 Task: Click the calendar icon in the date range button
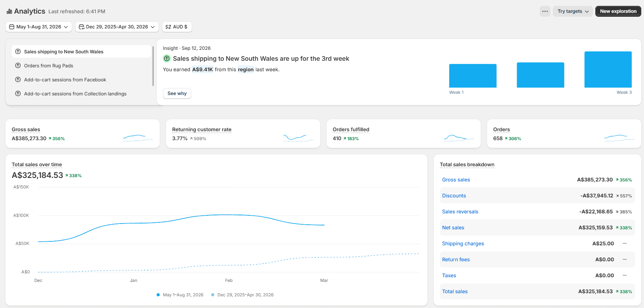point(12,27)
